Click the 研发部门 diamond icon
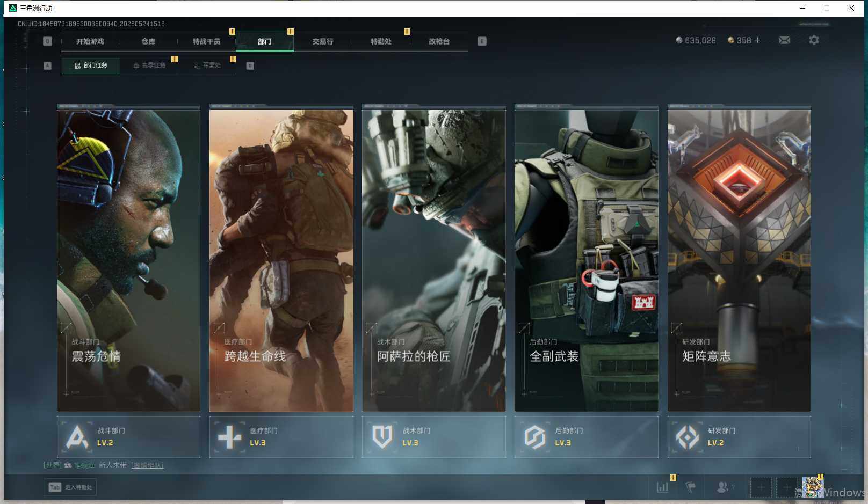 pyautogui.click(x=688, y=437)
